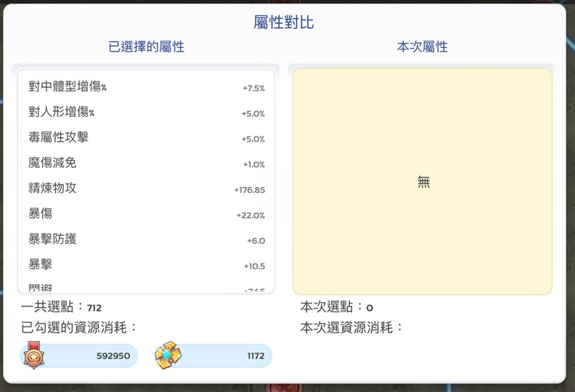Click the 本次屬性 column header
This screenshot has width=575, height=392.
click(x=422, y=47)
